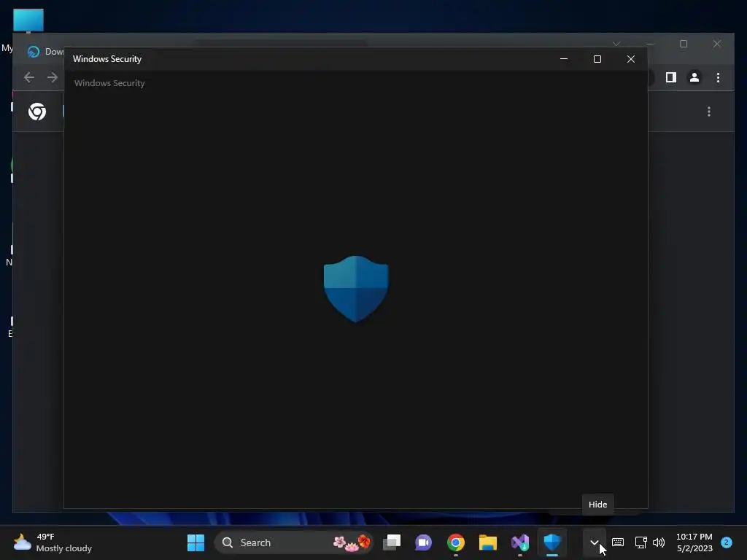The width and height of the screenshot is (747, 560).
Task: Open the volume speaker tray icon
Action: coord(659,542)
